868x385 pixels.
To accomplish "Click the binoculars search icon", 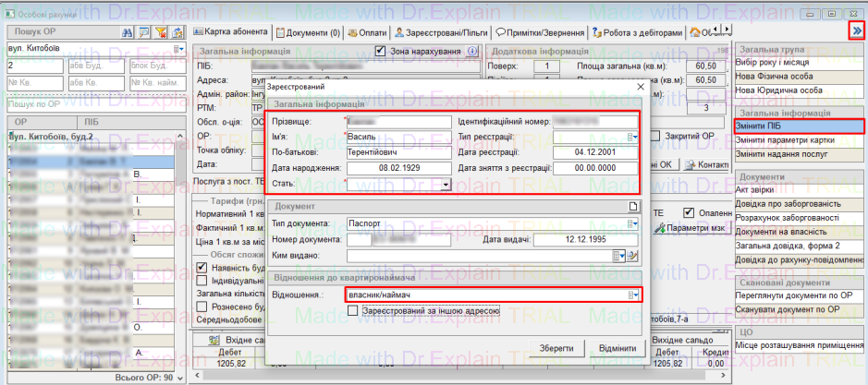I will click(x=128, y=32).
